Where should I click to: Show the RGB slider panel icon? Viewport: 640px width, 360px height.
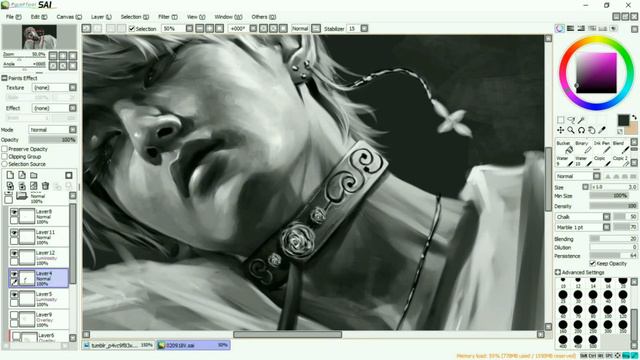pyautogui.click(x=570, y=28)
